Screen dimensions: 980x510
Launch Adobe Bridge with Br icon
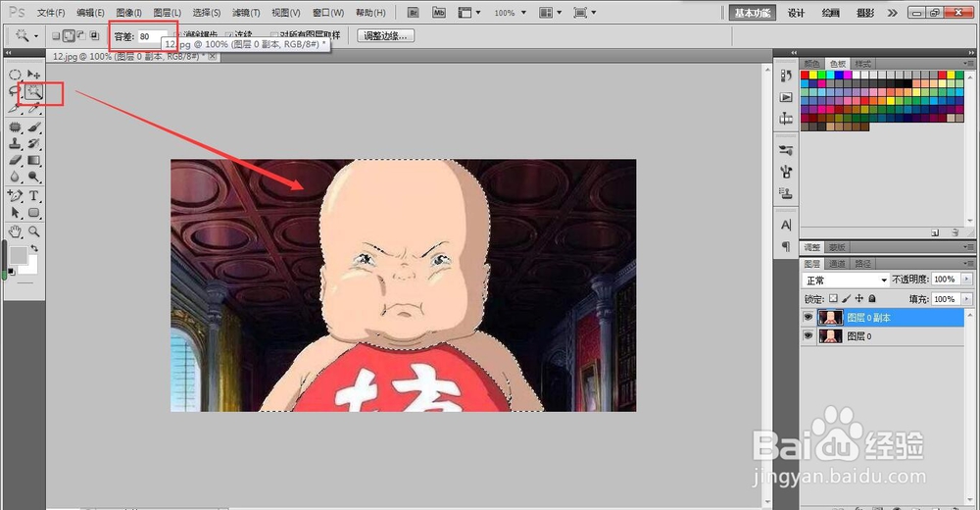coord(414,13)
